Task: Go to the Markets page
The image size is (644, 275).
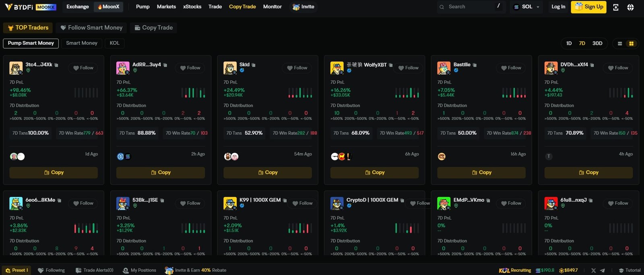Action: click(166, 7)
